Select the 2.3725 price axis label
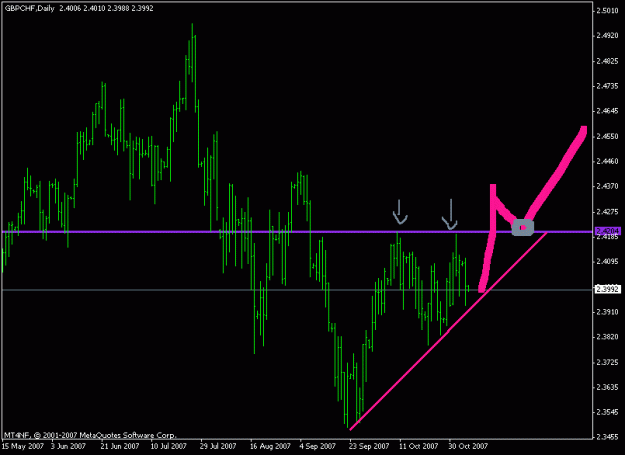This screenshot has width=625, height=455. point(607,362)
